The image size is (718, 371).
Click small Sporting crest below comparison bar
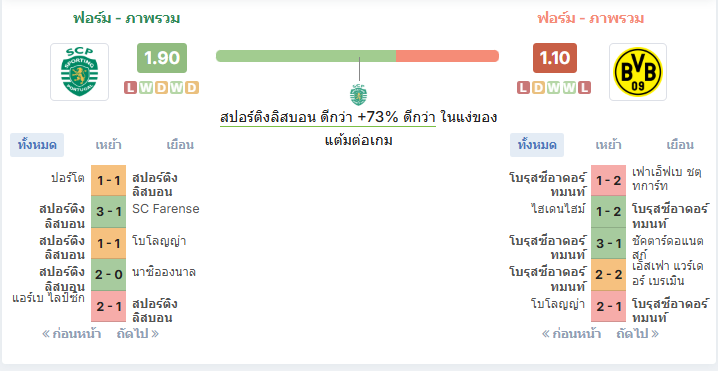[x=358, y=94]
